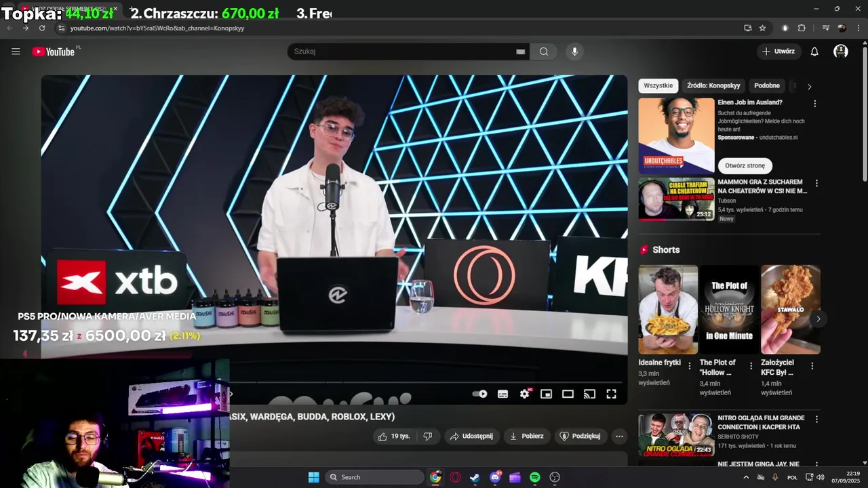
Task: Open NITRO OGLĄDA FILM GRANDE video title
Action: (x=761, y=422)
